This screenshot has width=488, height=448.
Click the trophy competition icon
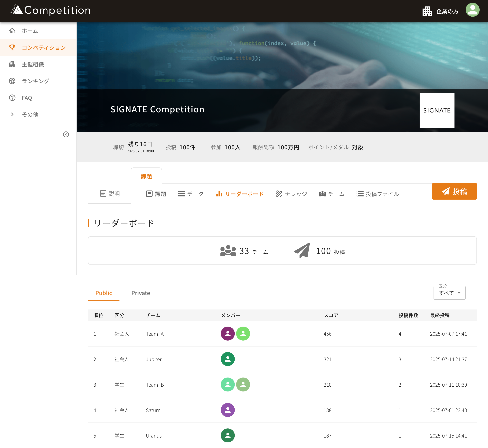click(12, 47)
